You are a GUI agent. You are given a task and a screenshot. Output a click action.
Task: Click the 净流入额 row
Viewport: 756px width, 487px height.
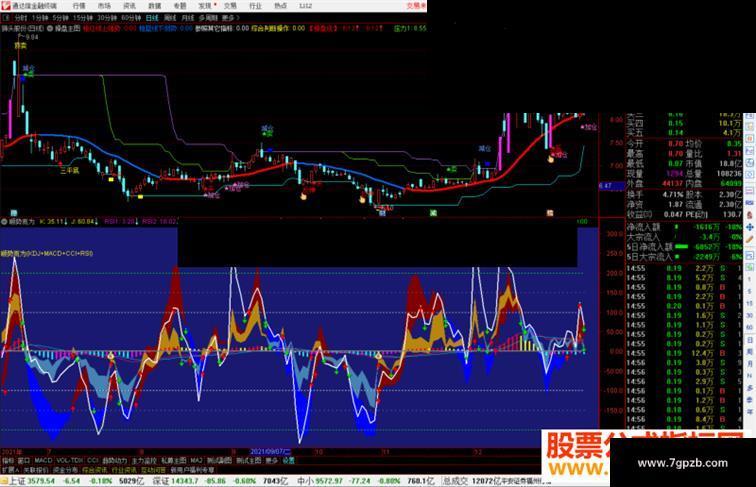684,227
